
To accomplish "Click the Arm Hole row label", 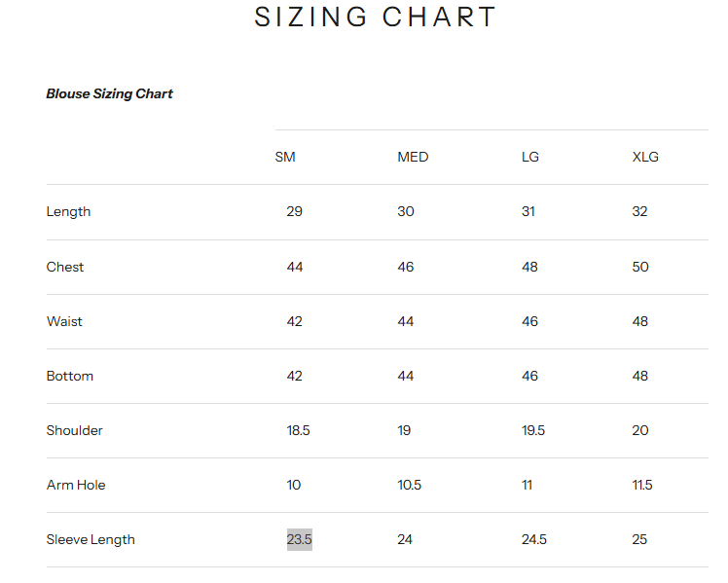I will pos(76,485).
